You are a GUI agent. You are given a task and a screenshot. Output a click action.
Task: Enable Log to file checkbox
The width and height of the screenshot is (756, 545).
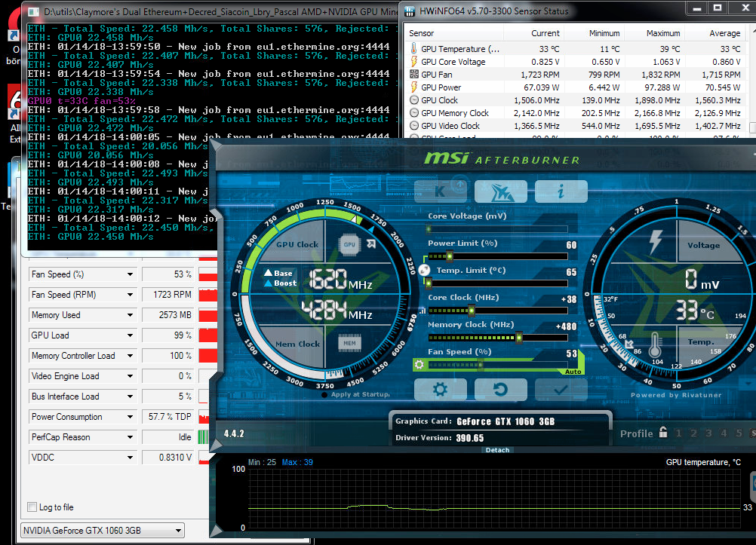[x=32, y=507]
